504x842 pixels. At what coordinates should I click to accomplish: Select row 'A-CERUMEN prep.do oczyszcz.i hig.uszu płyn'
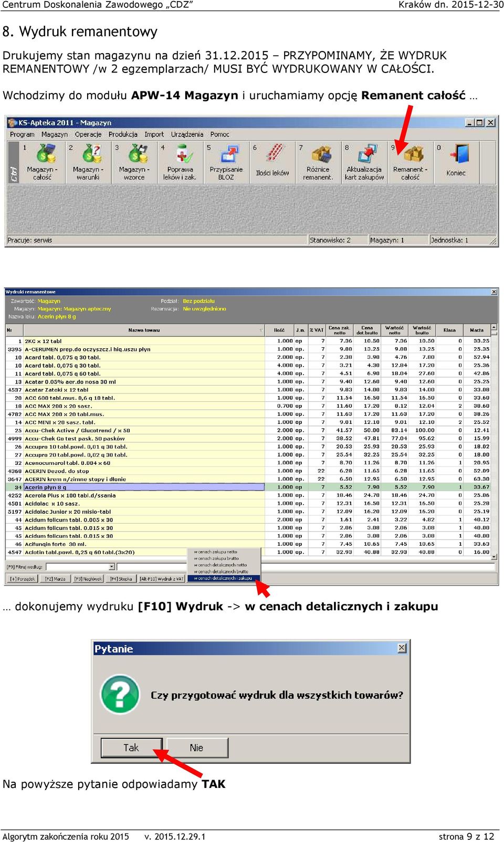(248, 349)
